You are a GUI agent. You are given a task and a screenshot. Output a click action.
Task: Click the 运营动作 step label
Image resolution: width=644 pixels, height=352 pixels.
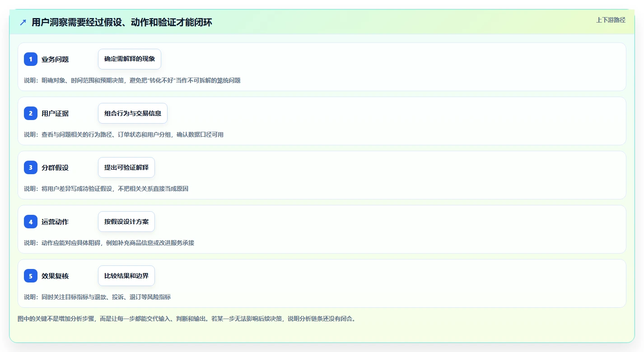(55, 222)
